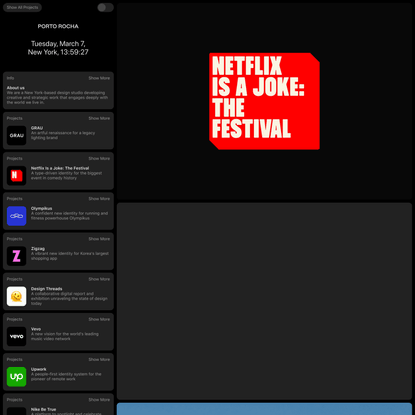Select the Design Threads project title
The width and height of the screenshot is (415, 415).
47,289
